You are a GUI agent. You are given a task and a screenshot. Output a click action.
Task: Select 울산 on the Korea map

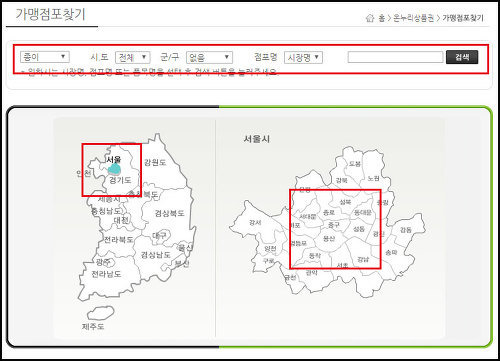coord(185,248)
